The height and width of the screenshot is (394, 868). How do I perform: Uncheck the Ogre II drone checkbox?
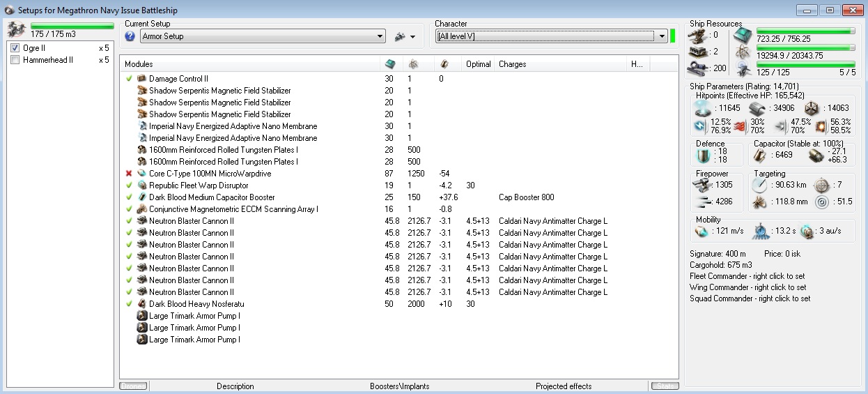[x=15, y=48]
